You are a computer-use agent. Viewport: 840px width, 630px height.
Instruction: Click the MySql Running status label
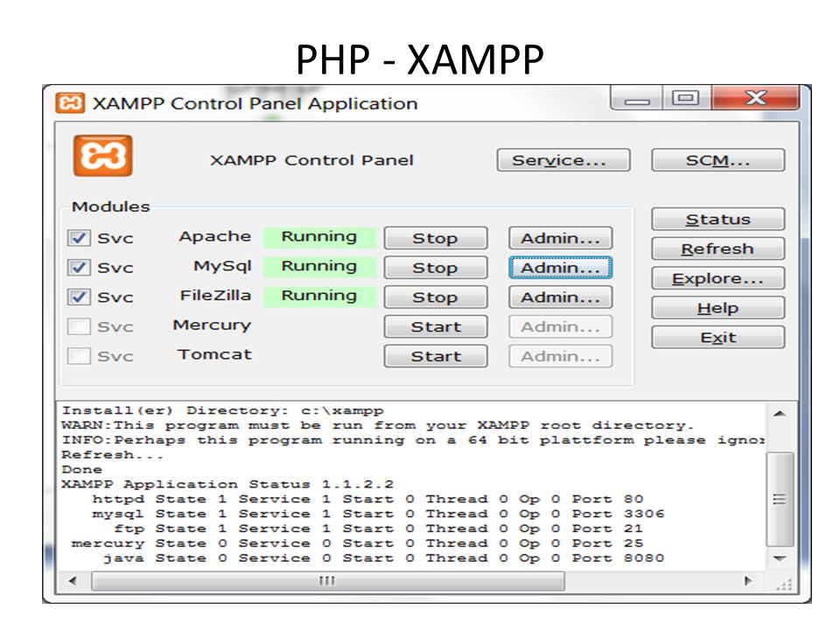[319, 266]
